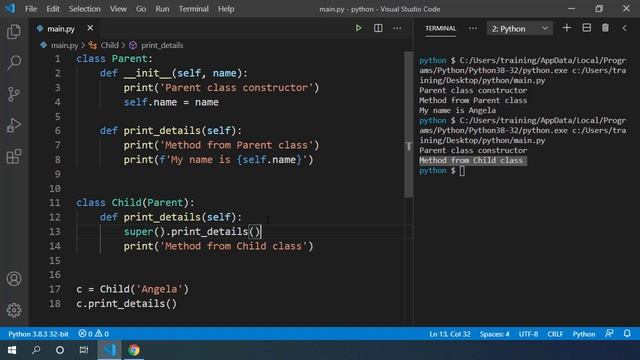Open editor More Actions ellipsis

click(397, 28)
